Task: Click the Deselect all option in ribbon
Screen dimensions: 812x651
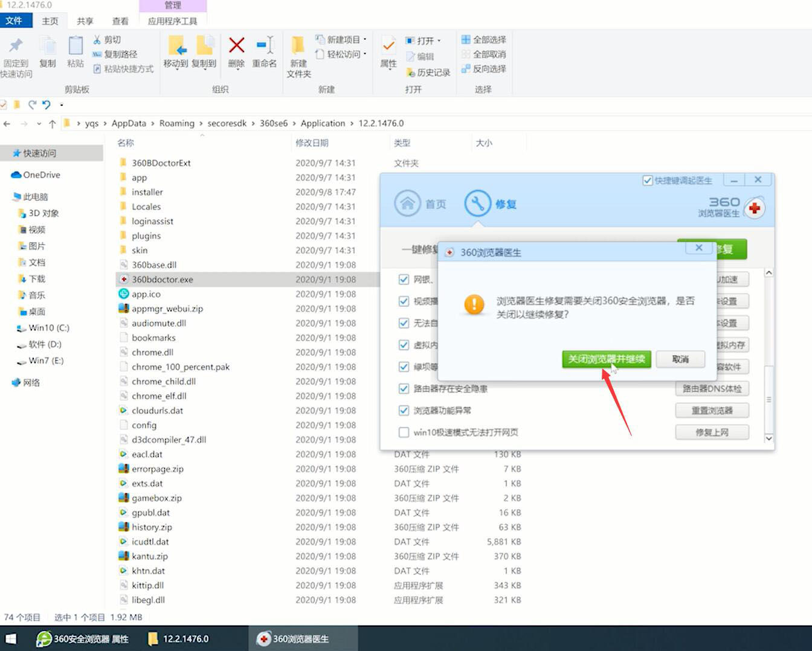Action: point(483,54)
